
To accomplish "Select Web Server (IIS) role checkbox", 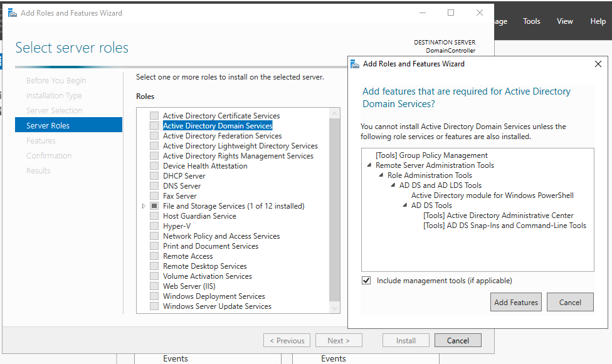I will tap(154, 286).
